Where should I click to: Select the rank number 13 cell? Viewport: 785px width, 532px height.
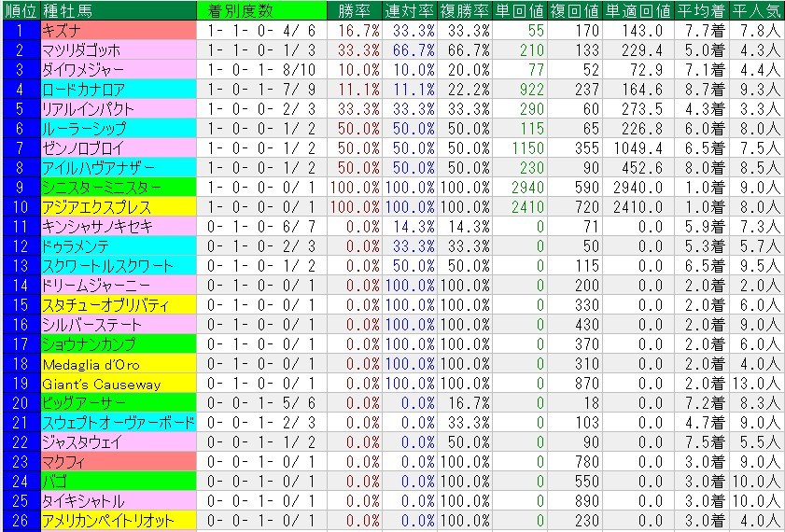pos(21,266)
